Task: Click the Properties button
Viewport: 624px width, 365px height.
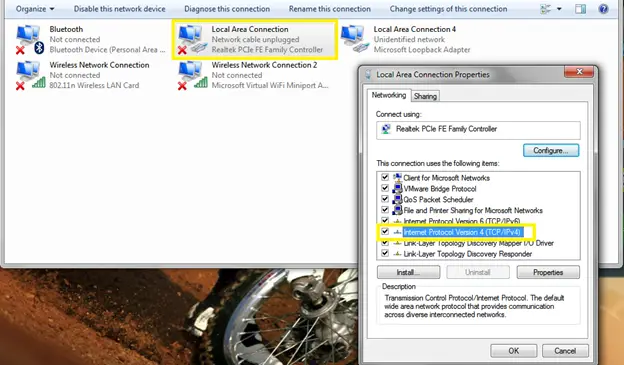Action: tap(548, 272)
